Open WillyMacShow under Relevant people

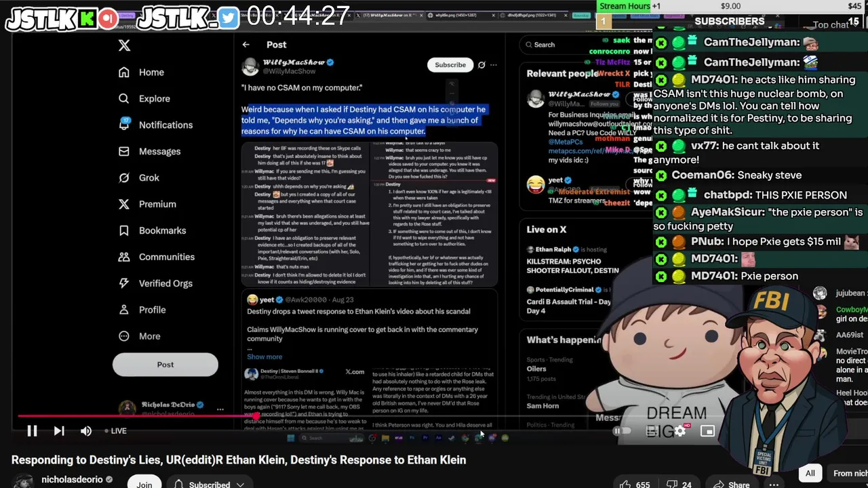(x=578, y=94)
